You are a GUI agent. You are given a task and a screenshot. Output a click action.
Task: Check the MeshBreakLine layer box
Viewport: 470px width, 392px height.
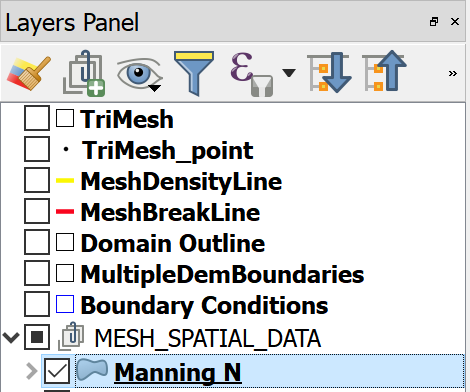37,211
